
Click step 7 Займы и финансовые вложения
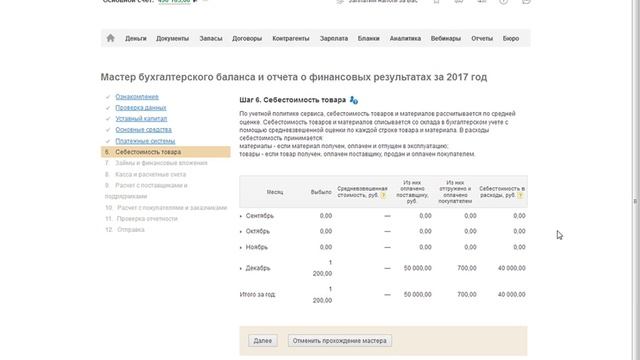click(x=161, y=163)
